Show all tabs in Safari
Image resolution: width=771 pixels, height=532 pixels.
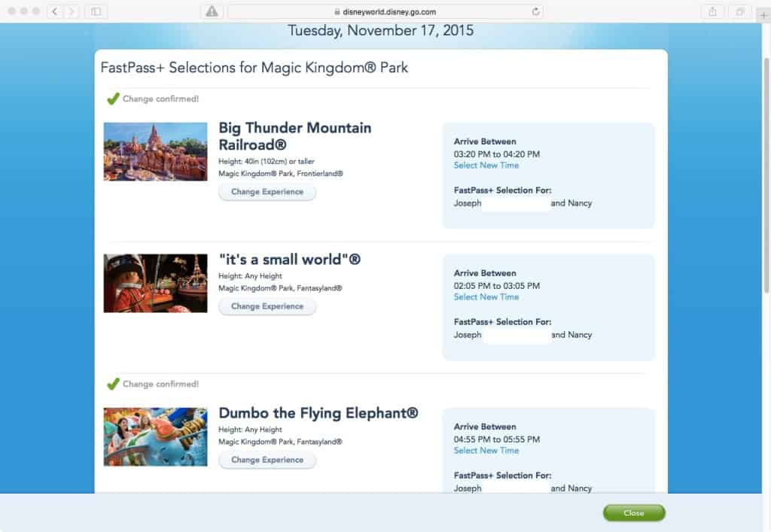coord(739,11)
